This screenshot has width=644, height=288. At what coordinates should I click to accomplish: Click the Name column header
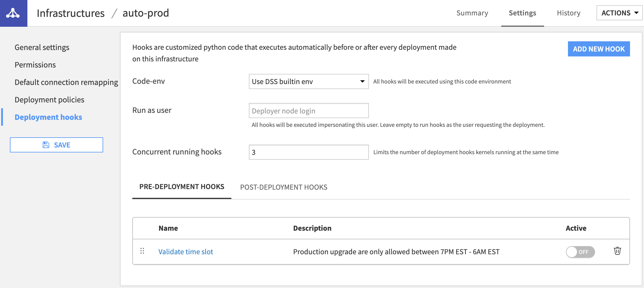[168, 228]
